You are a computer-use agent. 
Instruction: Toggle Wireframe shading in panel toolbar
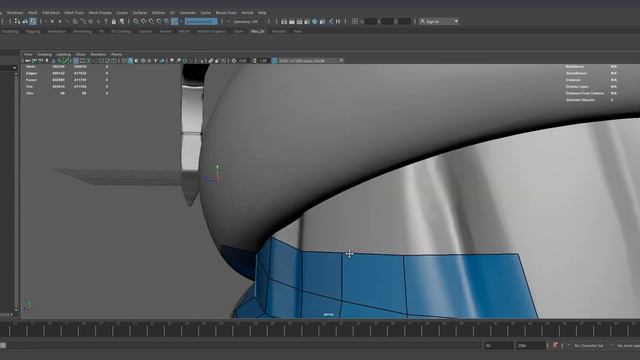[x=124, y=61]
